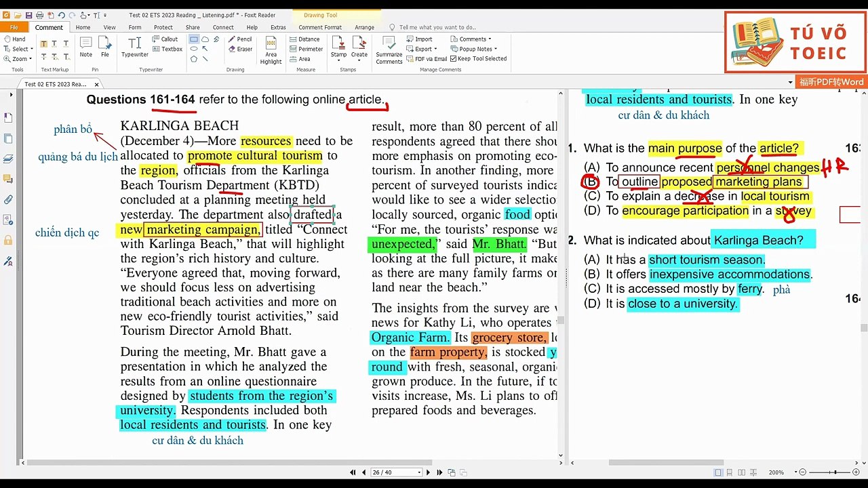Viewport: 868px width, 488px height.
Task: Open the File menu
Action: pos(14,27)
